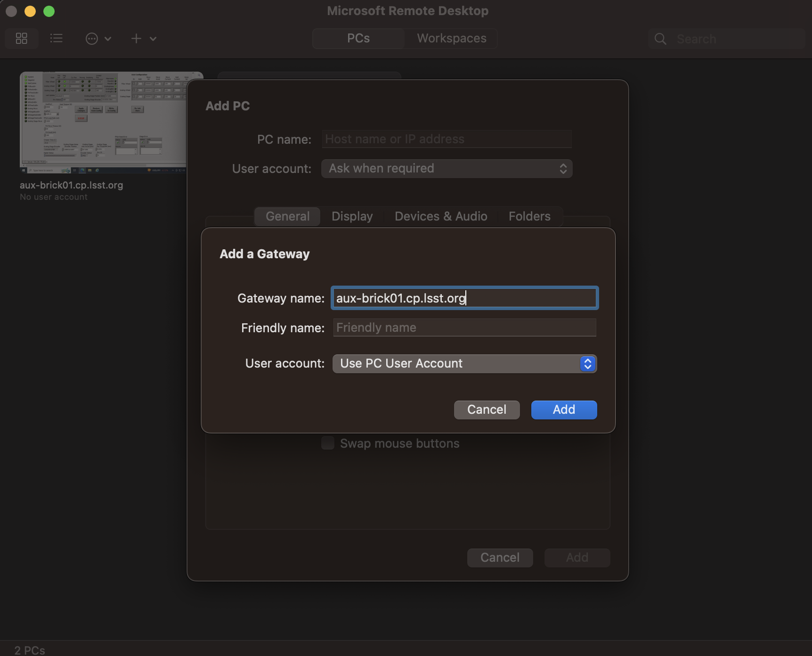812x656 pixels.
Task: Click the yellow minimize window button
Action: (x=30, y=11)
